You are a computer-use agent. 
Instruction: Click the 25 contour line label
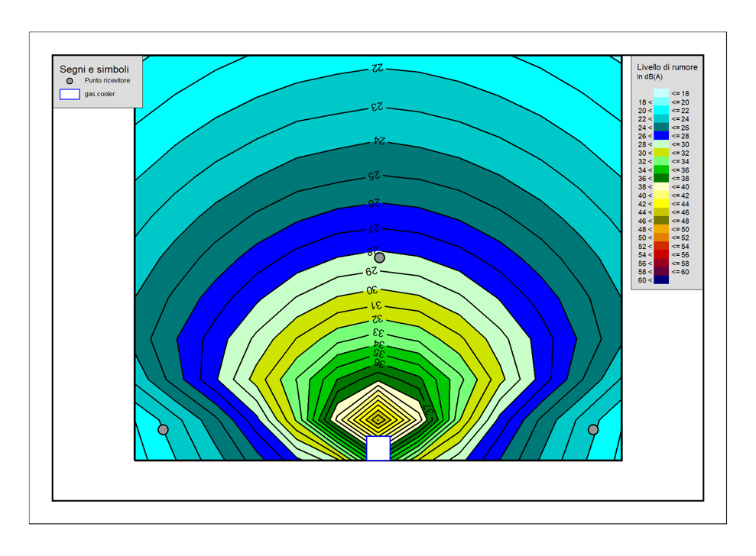[374, 176]
